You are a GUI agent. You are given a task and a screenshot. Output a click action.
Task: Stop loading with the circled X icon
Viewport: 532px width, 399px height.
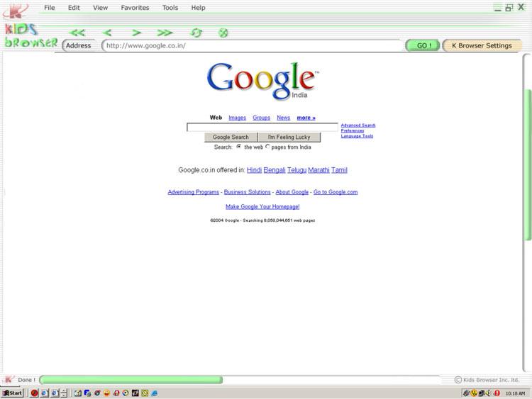[x=223, y=33]
